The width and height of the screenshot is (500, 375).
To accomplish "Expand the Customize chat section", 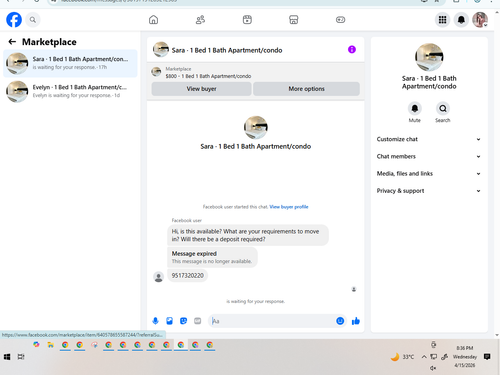I will point(429,139).
